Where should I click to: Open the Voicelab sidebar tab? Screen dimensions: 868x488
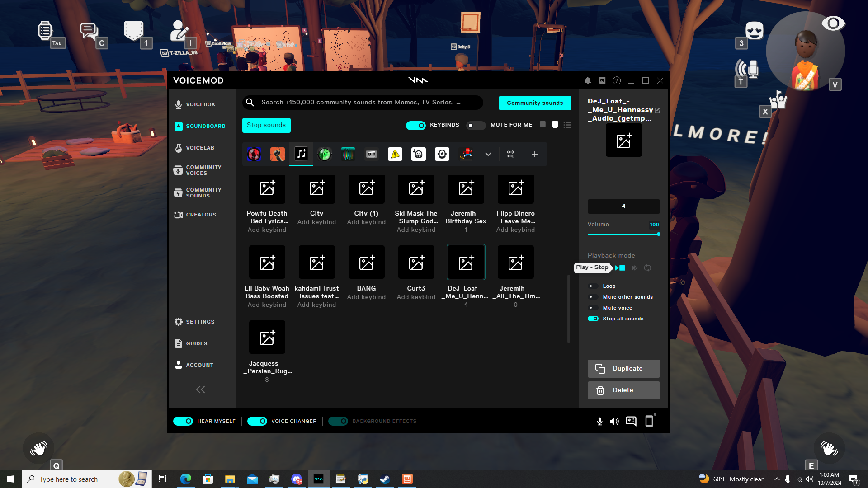[x=200, y=148]
